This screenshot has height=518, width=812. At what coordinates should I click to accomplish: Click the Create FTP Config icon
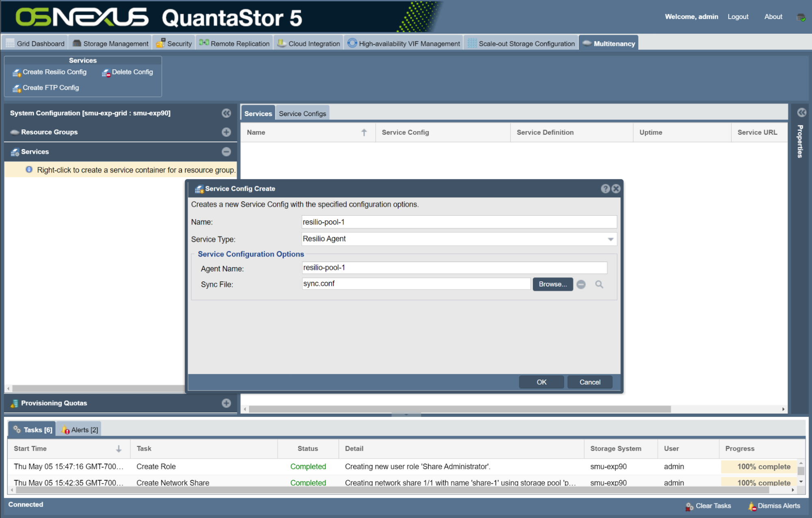coord(17,88)
